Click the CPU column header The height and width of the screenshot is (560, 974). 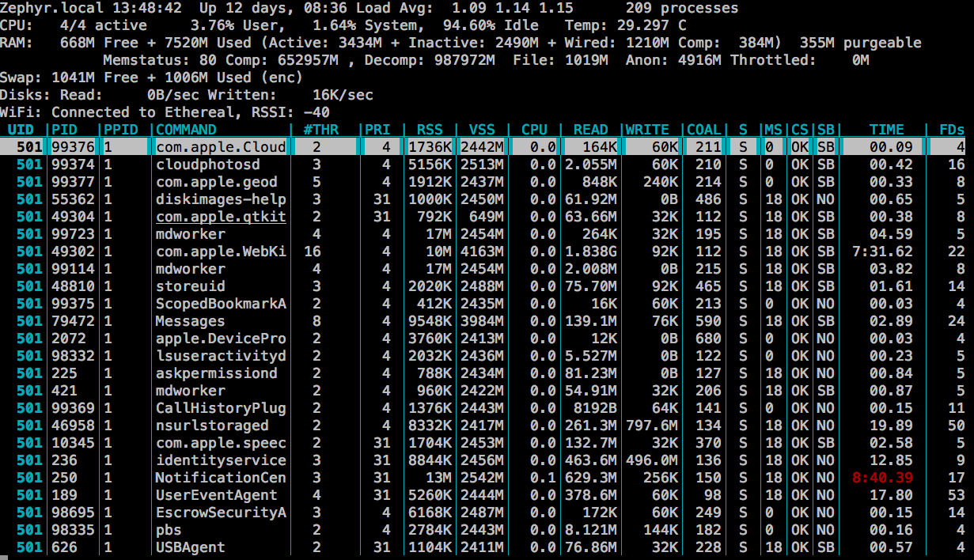[x=534, y=130]
